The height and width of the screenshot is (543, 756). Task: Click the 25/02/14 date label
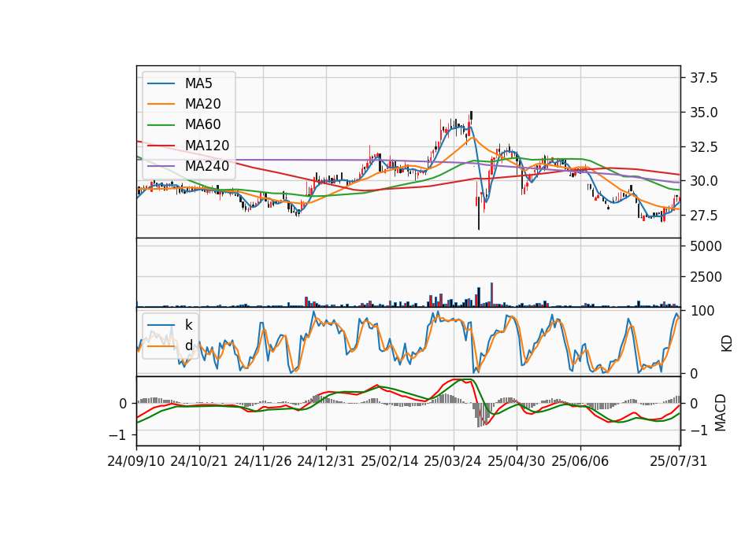point(390,461)
